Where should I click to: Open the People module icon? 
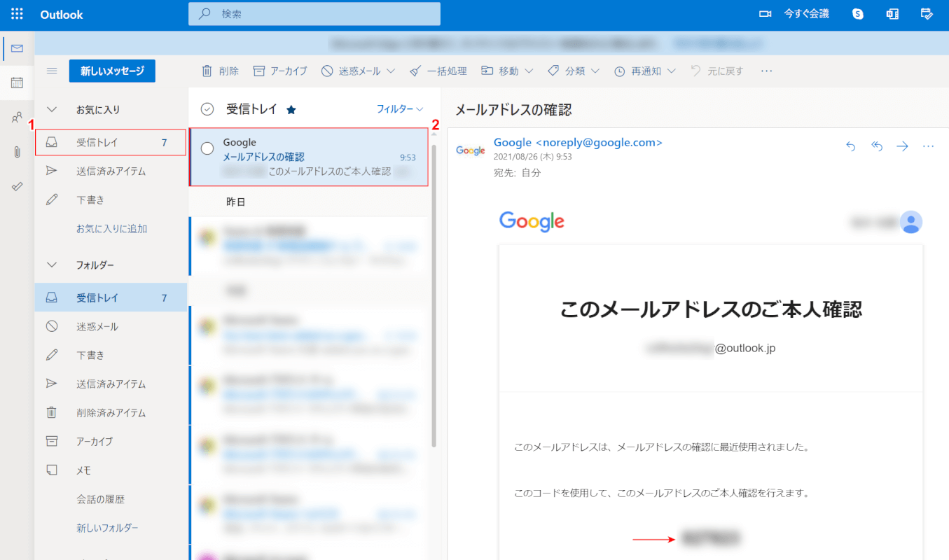click(x=17, y=118)
